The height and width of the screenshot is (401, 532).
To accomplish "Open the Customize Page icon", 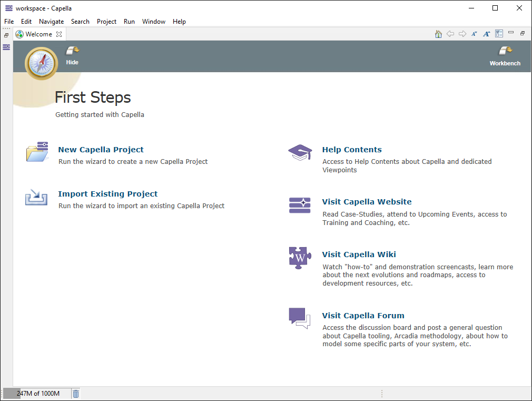I will (x=499, y=33).
